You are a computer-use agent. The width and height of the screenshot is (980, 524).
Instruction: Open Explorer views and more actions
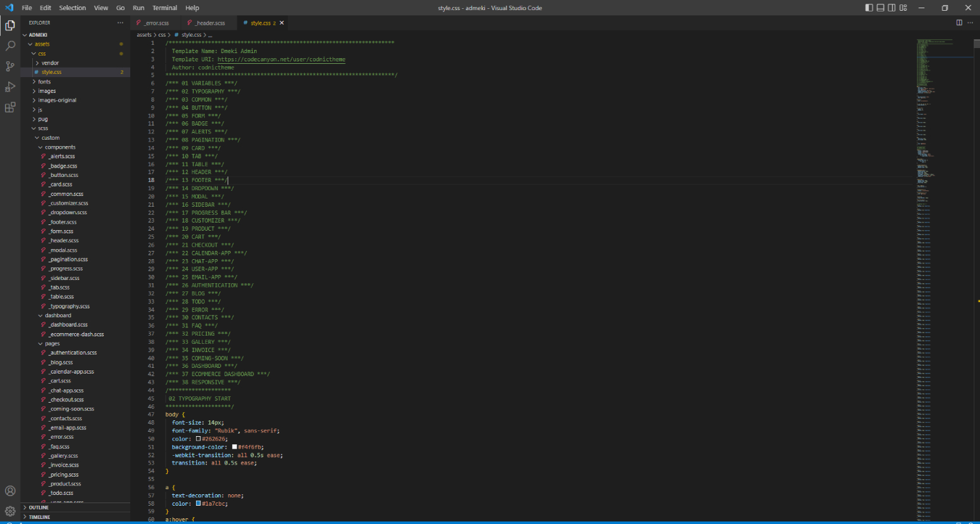[120, 23]
